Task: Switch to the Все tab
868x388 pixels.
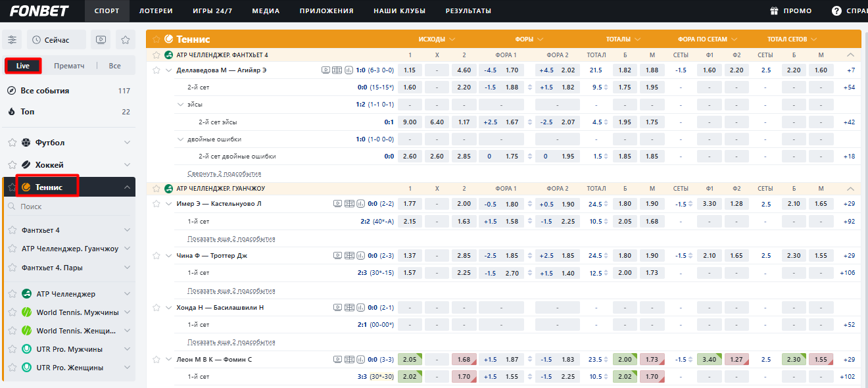Action: click(115, 66)
